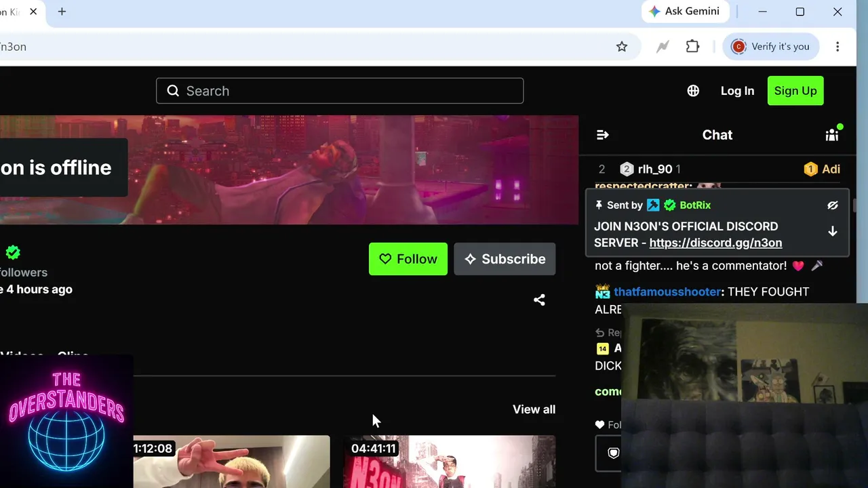
Task: Click the BotRix sender name
Action: click(695, 205)
